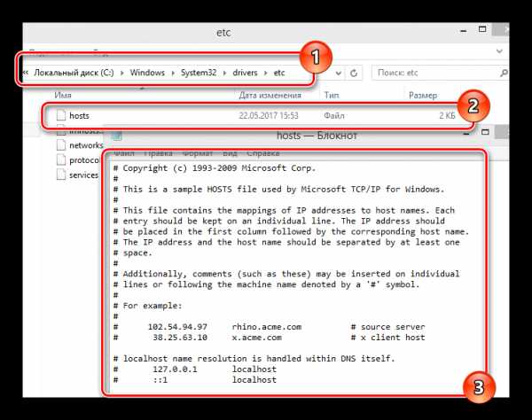Click 'x.acme.com' in the hosts text
Screen dimensions: 532x420
point(257,338)
